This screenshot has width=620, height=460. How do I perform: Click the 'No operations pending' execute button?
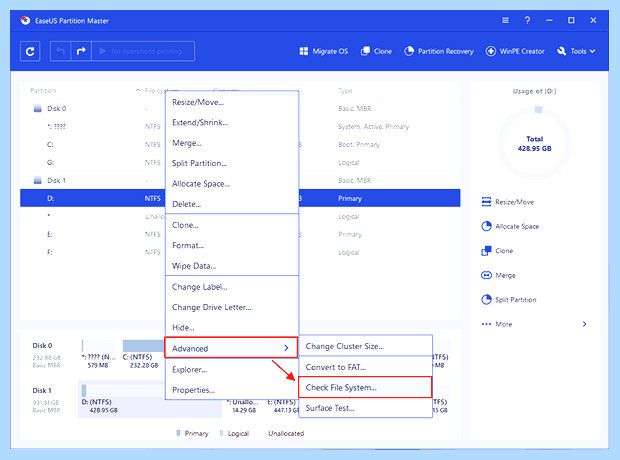pyautogui.click(x=143, y=51)
